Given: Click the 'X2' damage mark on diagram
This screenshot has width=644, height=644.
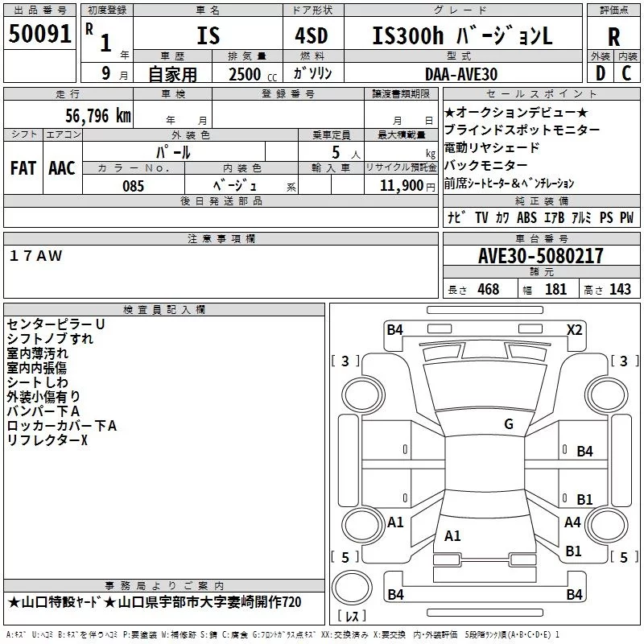Looking at the screenshot, I should pyautogui.click(x=574, y=330).
